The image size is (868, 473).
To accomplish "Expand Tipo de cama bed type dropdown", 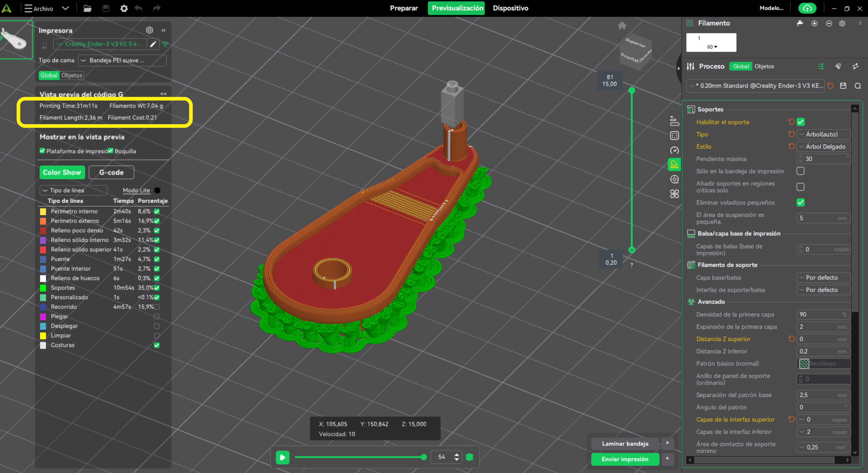I will pos(122,60).
